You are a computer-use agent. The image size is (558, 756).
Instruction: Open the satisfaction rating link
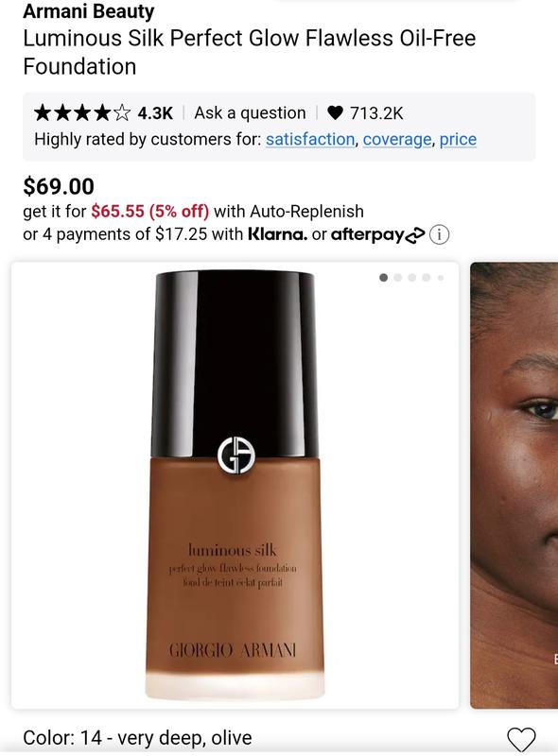point(310,139)
